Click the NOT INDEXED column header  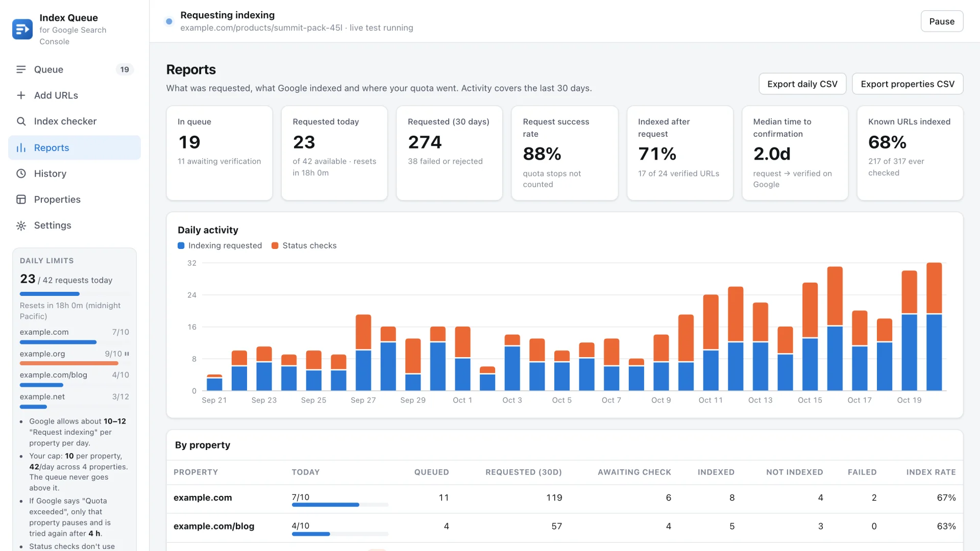[x=794, y=472]
